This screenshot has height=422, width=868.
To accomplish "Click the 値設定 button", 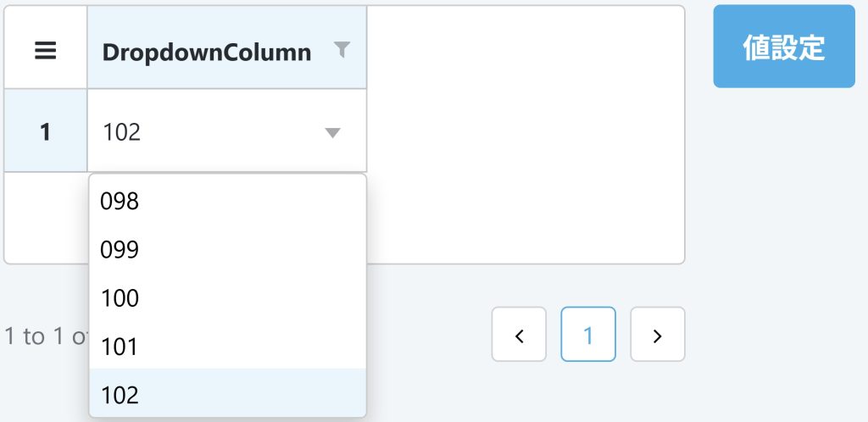I will [x=784, y=47].
